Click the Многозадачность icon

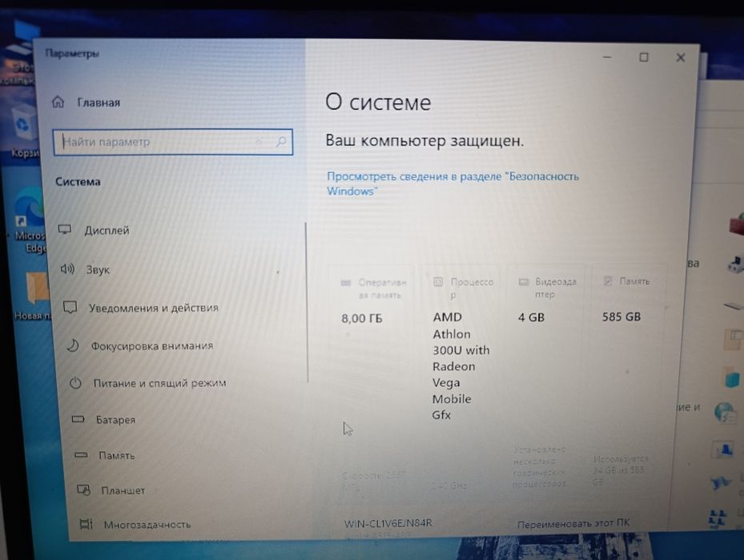86,524
